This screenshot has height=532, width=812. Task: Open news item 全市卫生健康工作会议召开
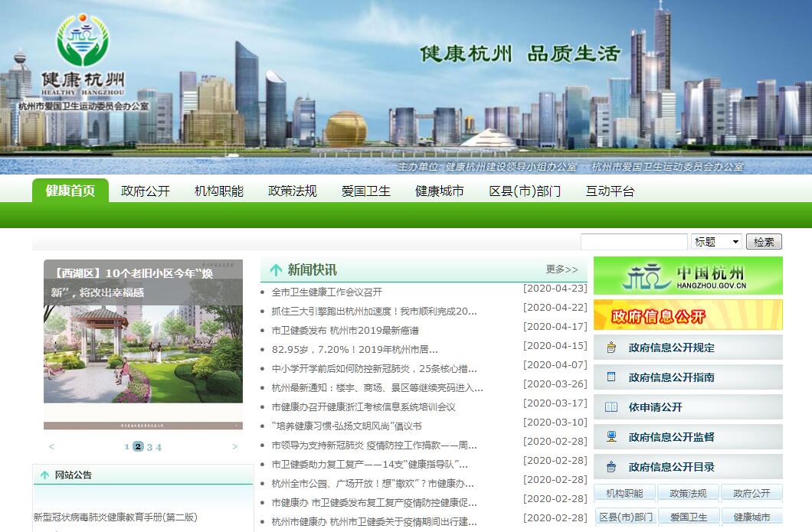tap(326, 292)
